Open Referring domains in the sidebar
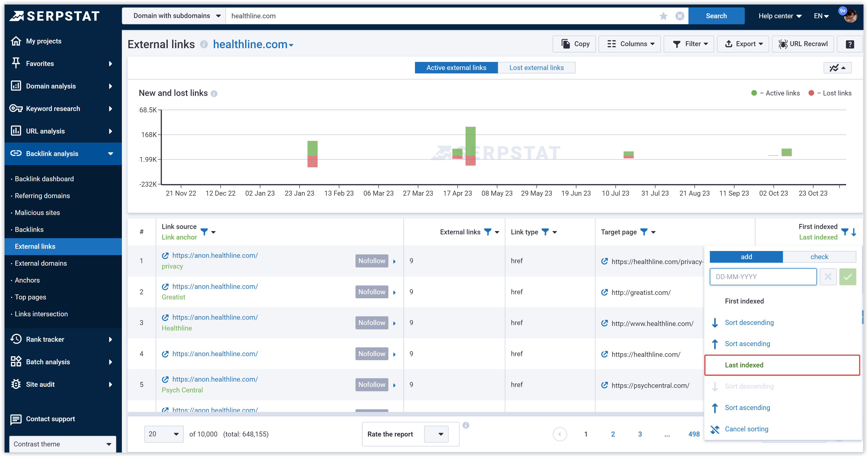This screenshot has height=457, width=868. (42, 196)
